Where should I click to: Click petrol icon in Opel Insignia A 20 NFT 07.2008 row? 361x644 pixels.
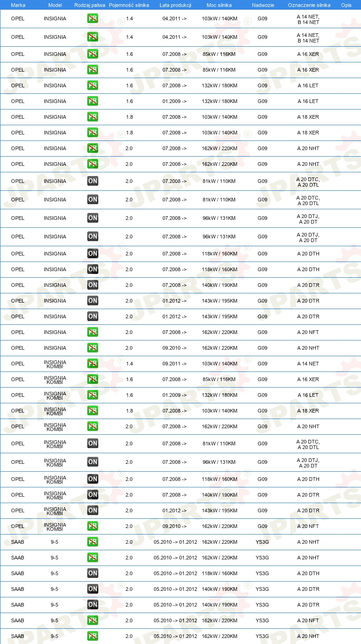click(93, 332)
